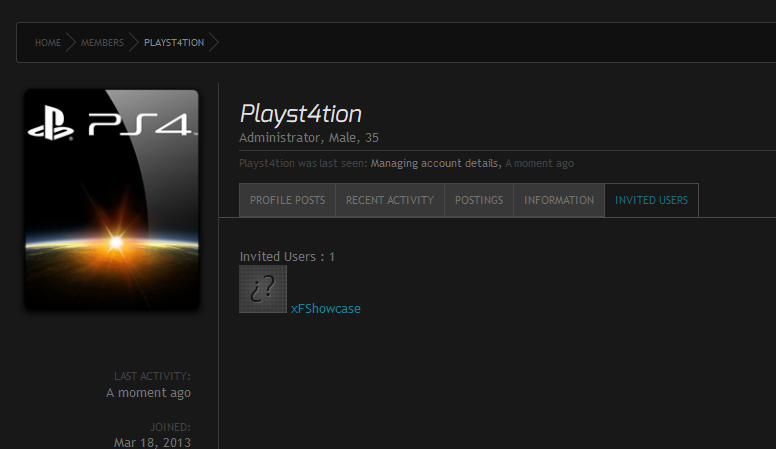Switch to the Profile Posts tab
Screen dimensions: 776x449
287,200
